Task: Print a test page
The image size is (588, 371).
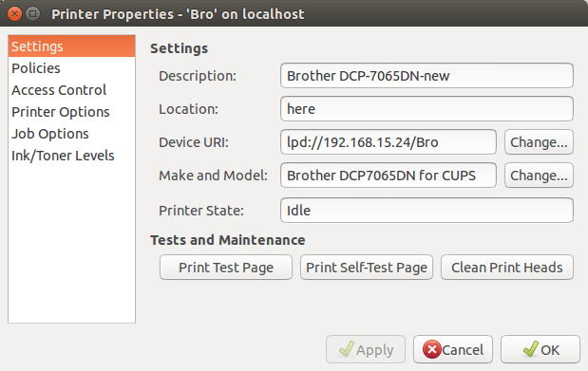Action: [x=226, y=268]
